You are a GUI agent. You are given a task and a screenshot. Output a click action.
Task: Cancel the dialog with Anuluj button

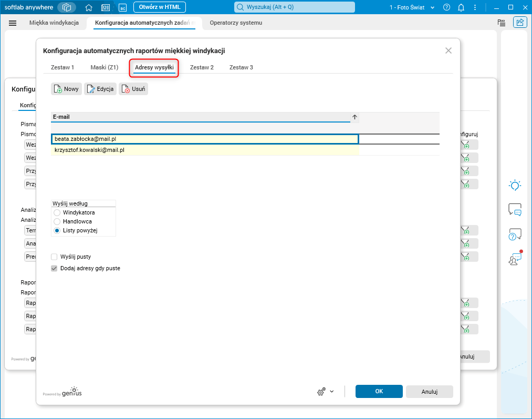pos(430,392)
